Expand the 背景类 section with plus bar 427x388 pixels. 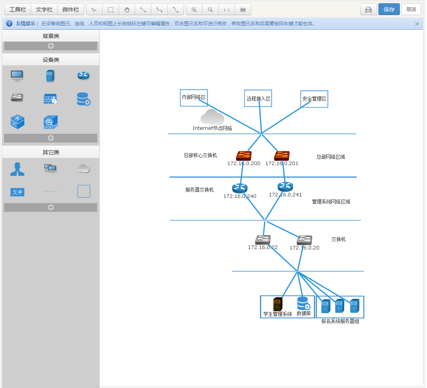pyautogui.click(x=51, y=46)
